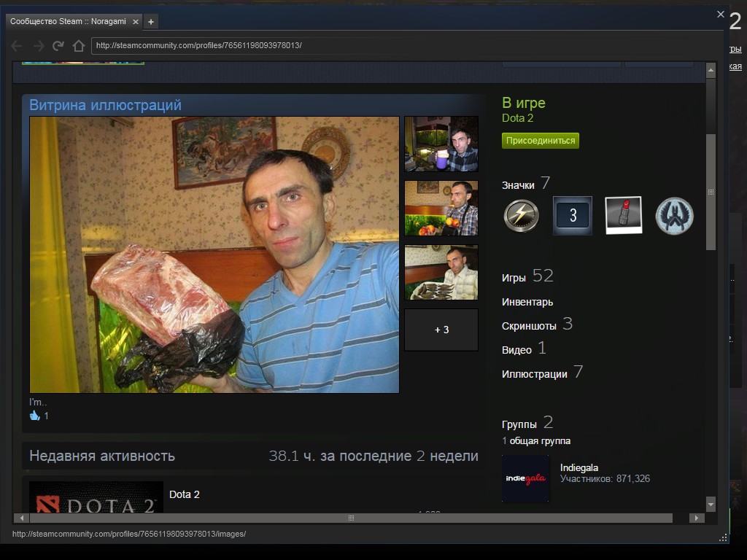
Task: Open the Counter-Strike winged emblem badge
Action: pos(674,216)
